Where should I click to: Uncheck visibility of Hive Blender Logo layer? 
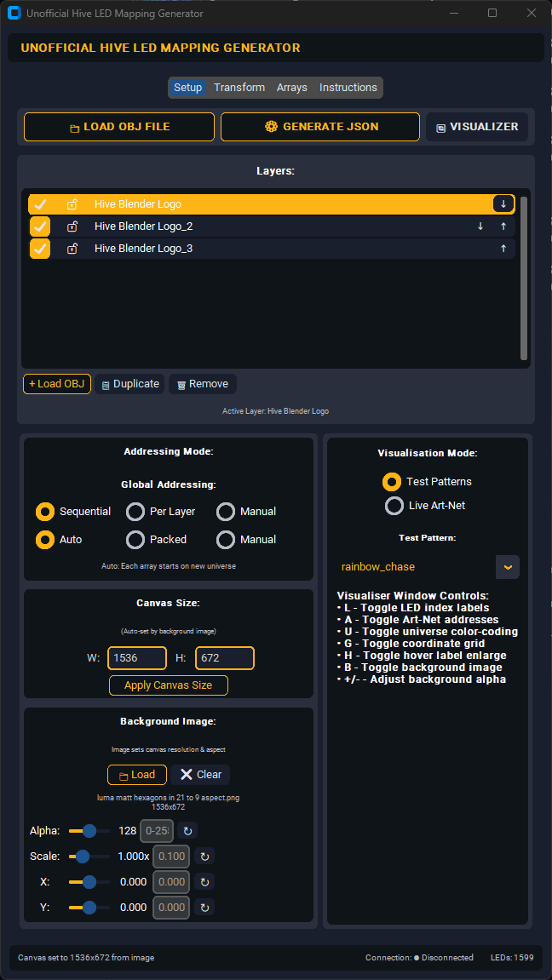click(40, 203)
